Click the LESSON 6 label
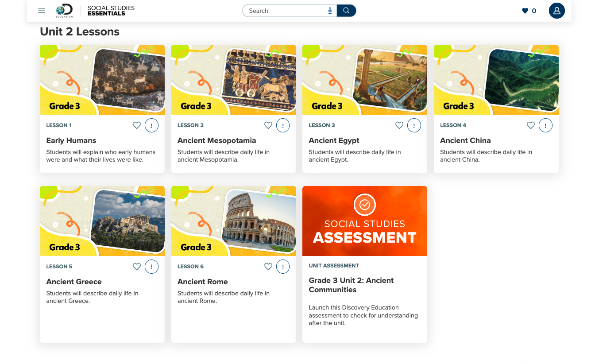Screen dimensions: 595x364 click(191, 267)
